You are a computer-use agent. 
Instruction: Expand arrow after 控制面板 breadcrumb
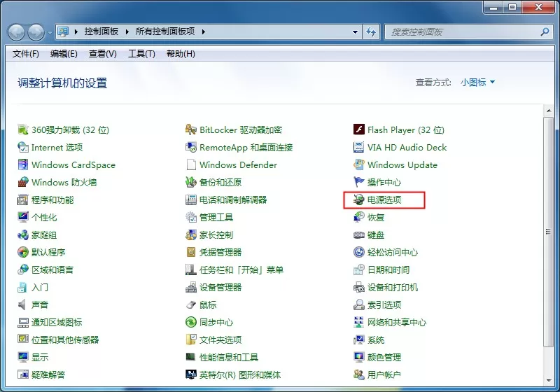click(127, 31)
